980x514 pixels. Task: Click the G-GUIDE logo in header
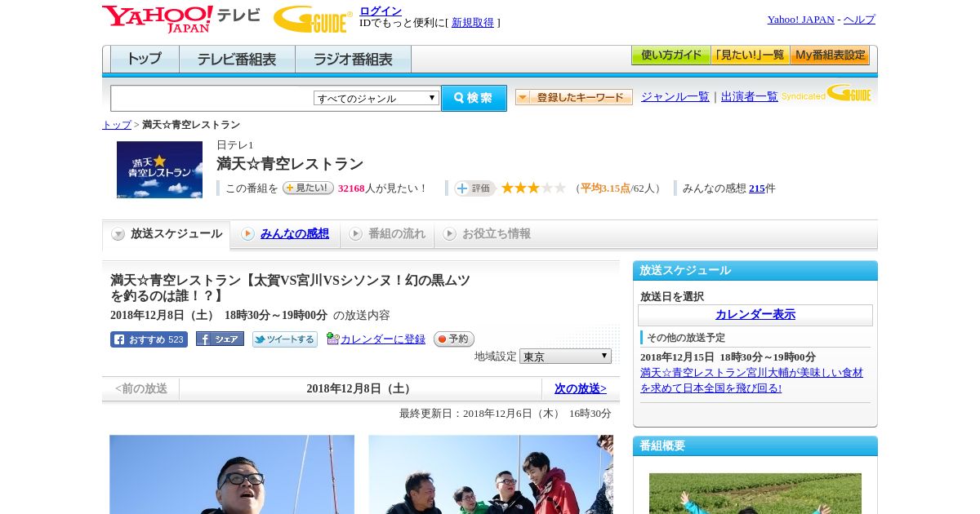313,19
